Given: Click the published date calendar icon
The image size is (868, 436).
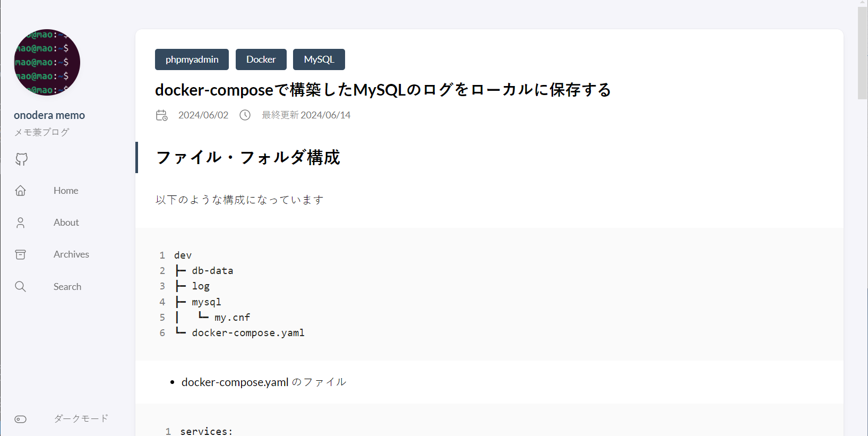Looking at the screenshot, I should point(162,115).
